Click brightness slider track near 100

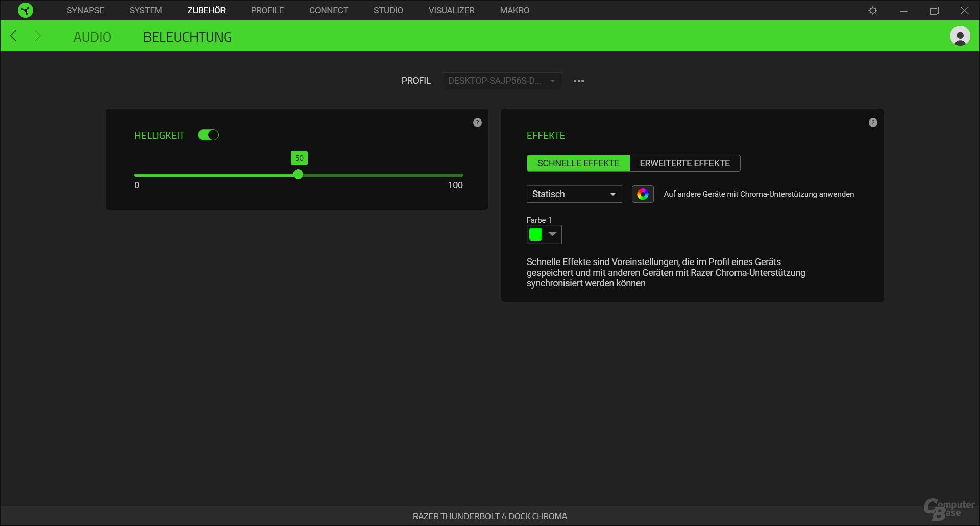coord(459,175)
